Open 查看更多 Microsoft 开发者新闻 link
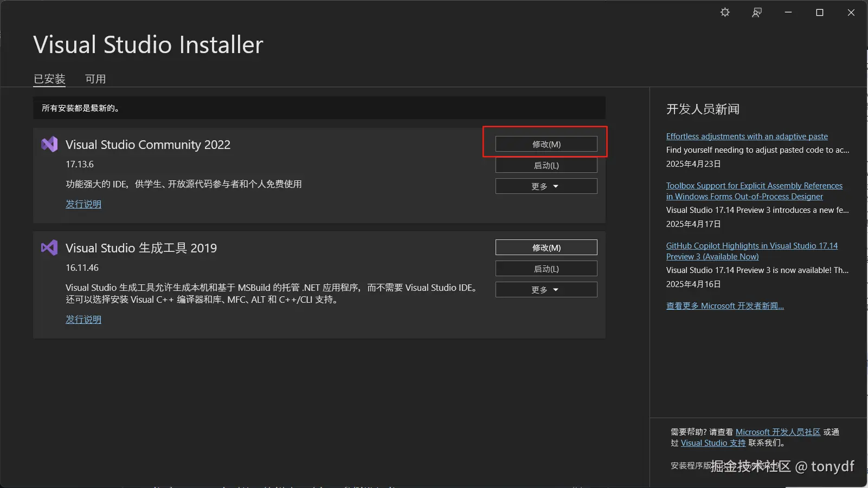Screen dimensions: 868x488 point(725,306)
